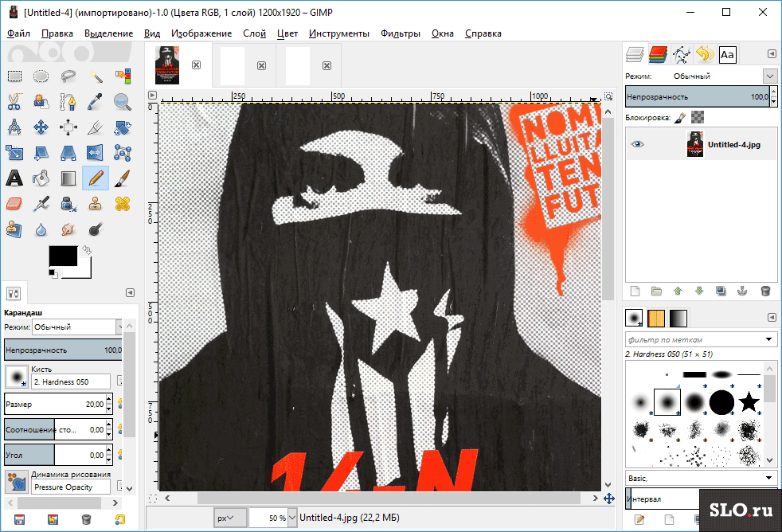Open the zoom percentage dropdown
This screenshot has height=532, width=782.
pyautogui.click(x=292, y=518)
